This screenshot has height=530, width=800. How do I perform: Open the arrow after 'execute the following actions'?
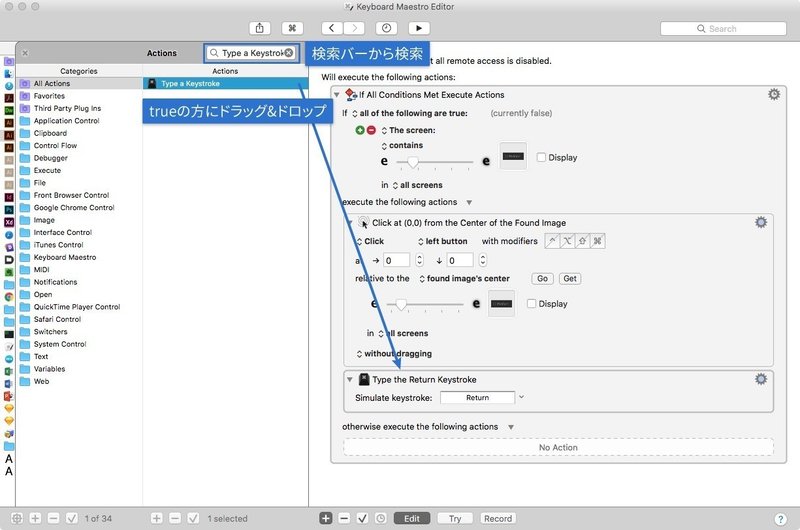click(469, 203)
